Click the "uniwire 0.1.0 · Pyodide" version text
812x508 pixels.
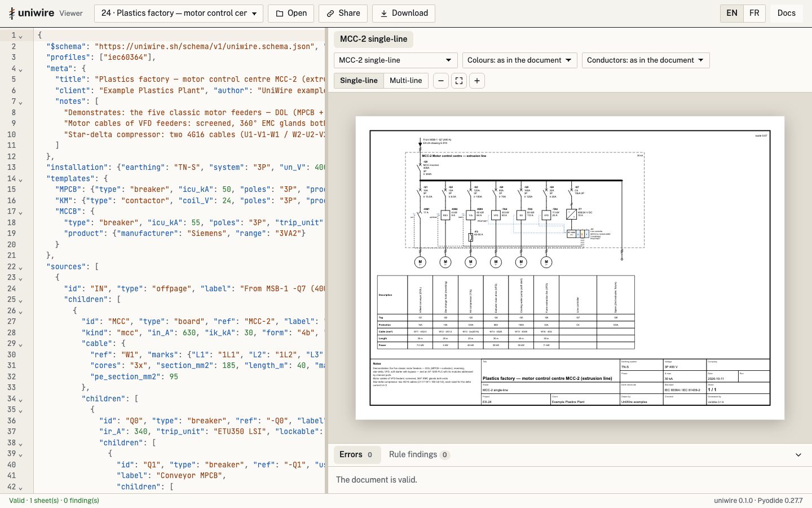tap(758, 501)
